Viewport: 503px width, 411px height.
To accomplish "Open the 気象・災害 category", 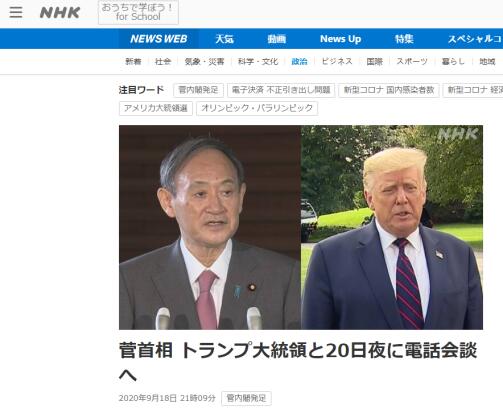I will [x=204, y=61].
